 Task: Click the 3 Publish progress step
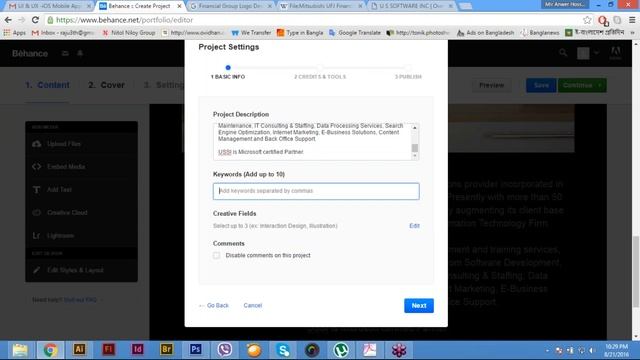pyautogui.click(x=408, y=72)
